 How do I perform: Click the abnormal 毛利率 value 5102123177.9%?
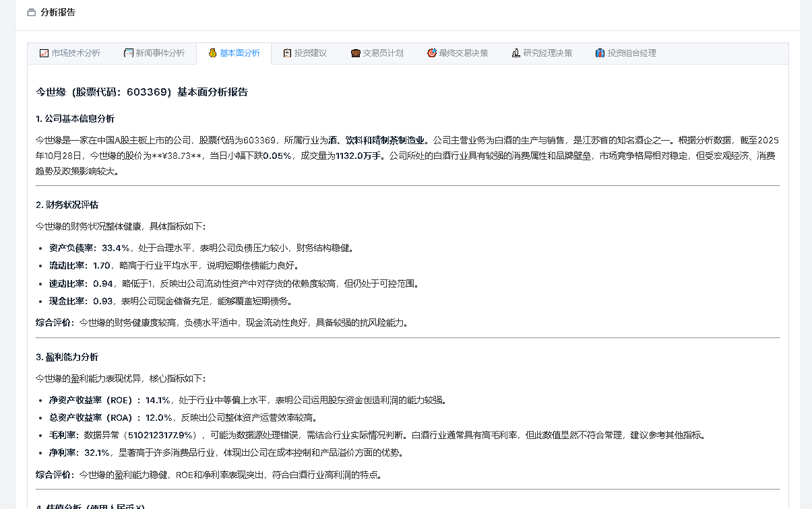(x=162, y=435)
